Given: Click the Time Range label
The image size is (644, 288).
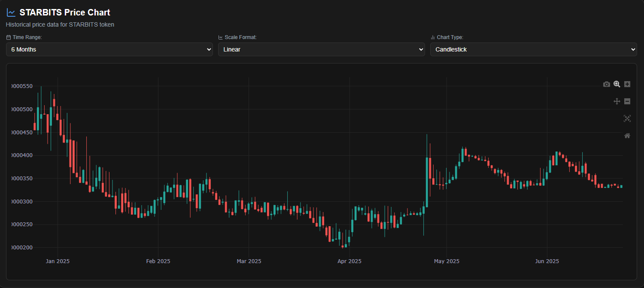Looking at the screenshot, I should (27, 37).
